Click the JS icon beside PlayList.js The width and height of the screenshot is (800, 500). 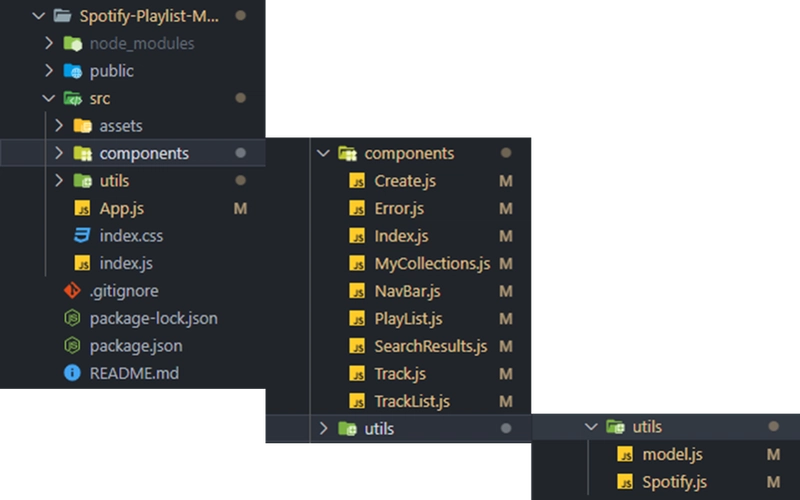(x=357, y=318)
